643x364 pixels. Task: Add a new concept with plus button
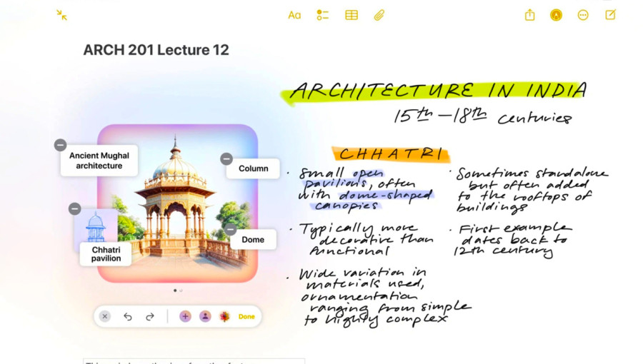point(185,316)
